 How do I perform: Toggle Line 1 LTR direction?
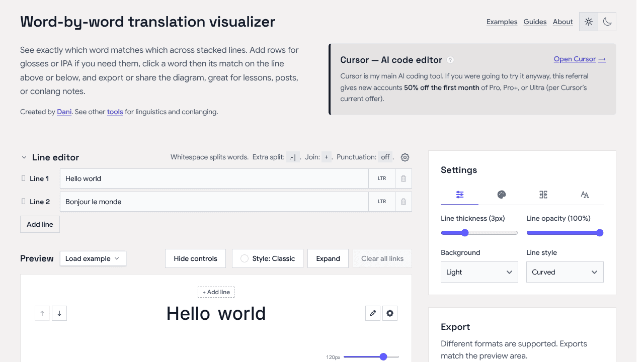coord(382,178)
